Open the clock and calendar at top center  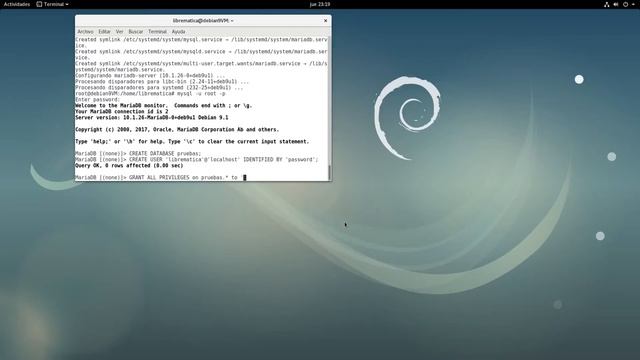[x=320, y=4]
